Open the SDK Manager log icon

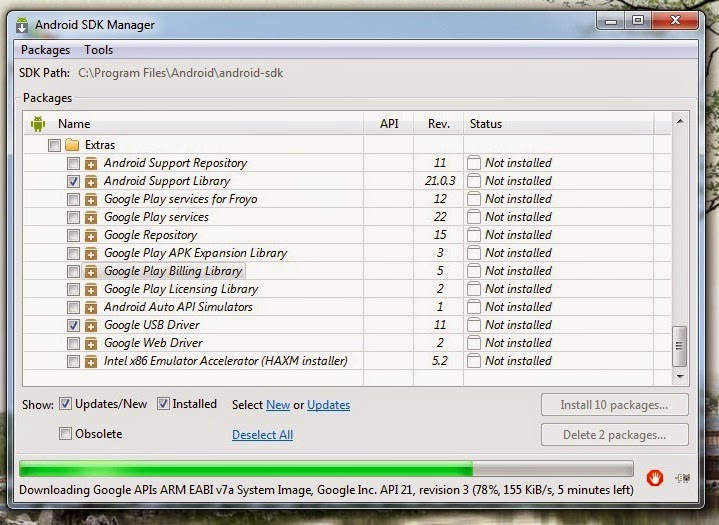tap(683, 478)
